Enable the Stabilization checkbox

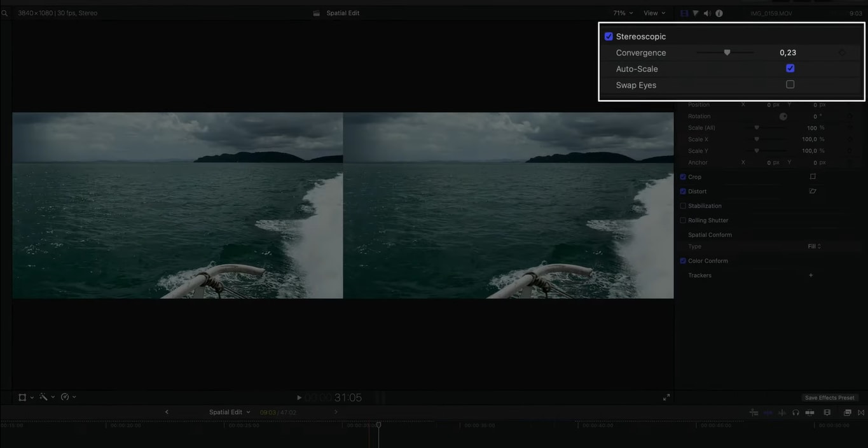(x=683, y=206)
